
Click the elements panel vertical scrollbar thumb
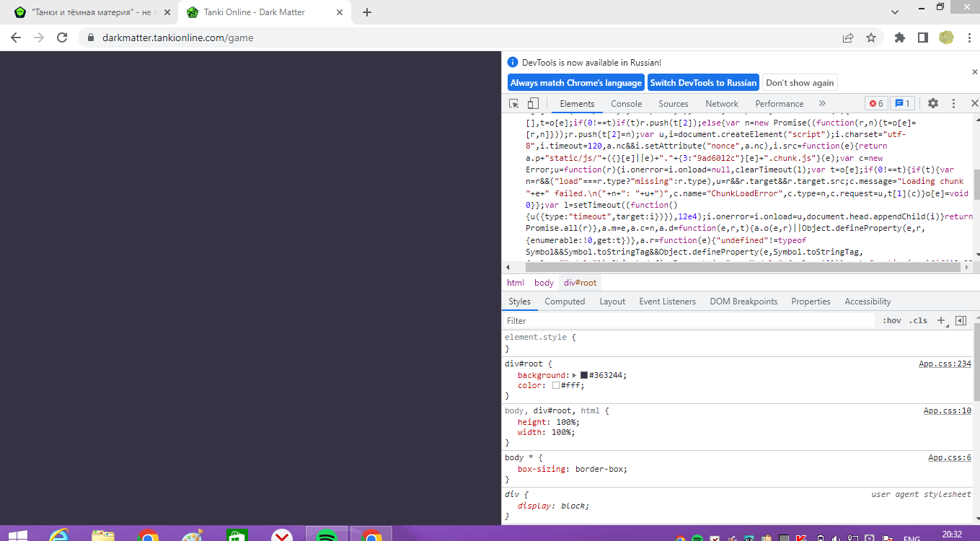tap(976, 184)
